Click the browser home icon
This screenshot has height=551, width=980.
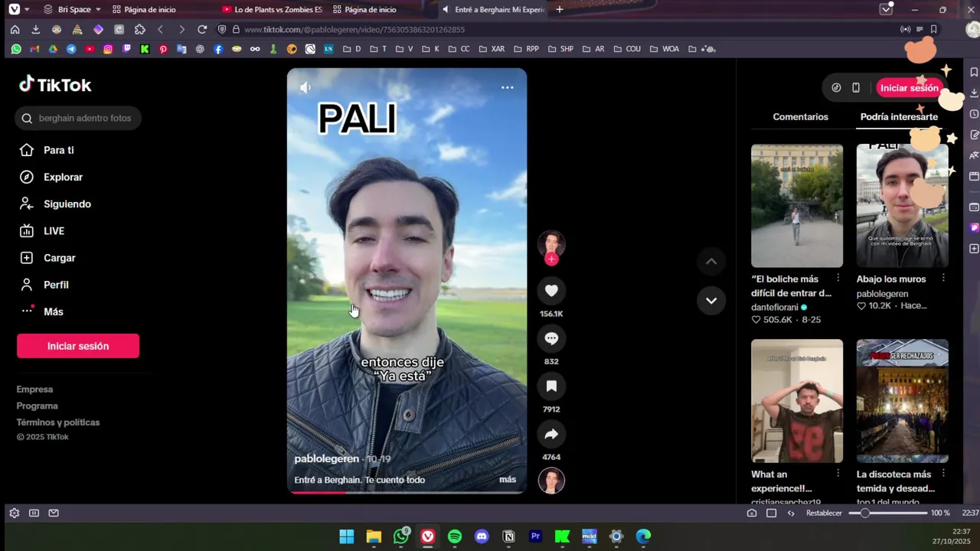point(15,29)
